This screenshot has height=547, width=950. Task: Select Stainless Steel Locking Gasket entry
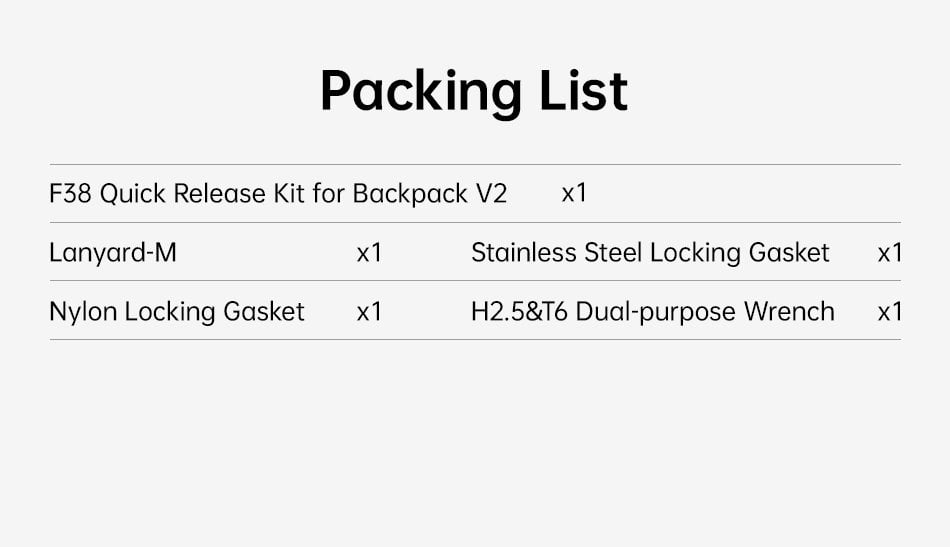point(650,253)
